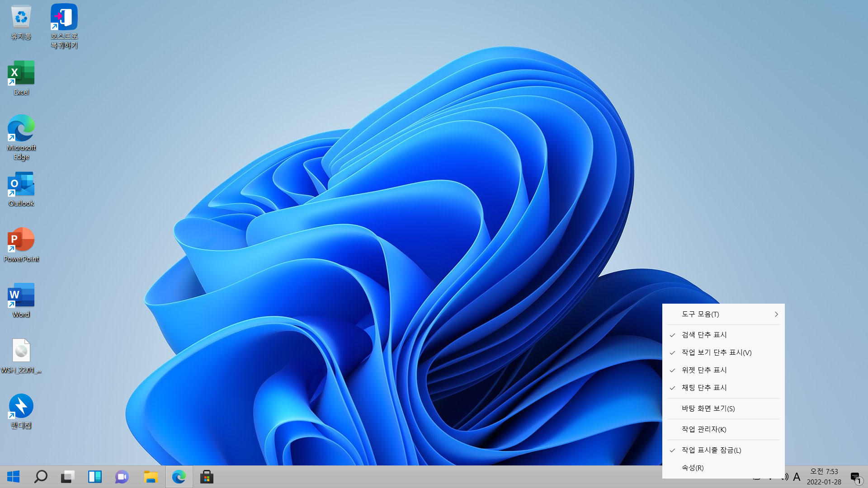Select the PowerPoint desktop shortcut
The height and width of the screenshot is (488, 868).
click(x=21, y=245)
